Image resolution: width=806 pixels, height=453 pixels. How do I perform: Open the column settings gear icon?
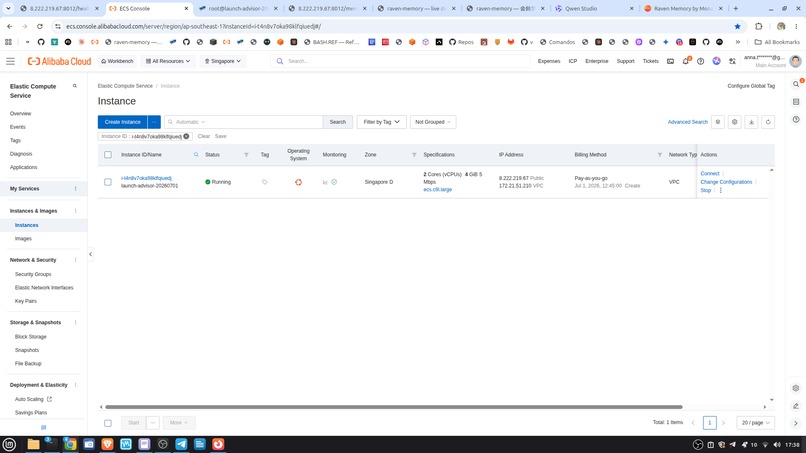[x=735, y=122]
